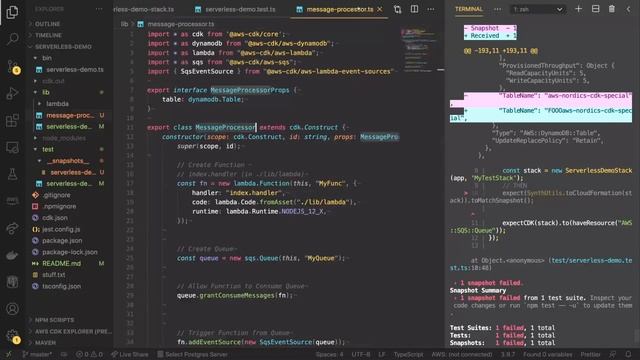Open the Remote Explorer view
The height and width of the screenshot is (360, 640).
(12, 147)
